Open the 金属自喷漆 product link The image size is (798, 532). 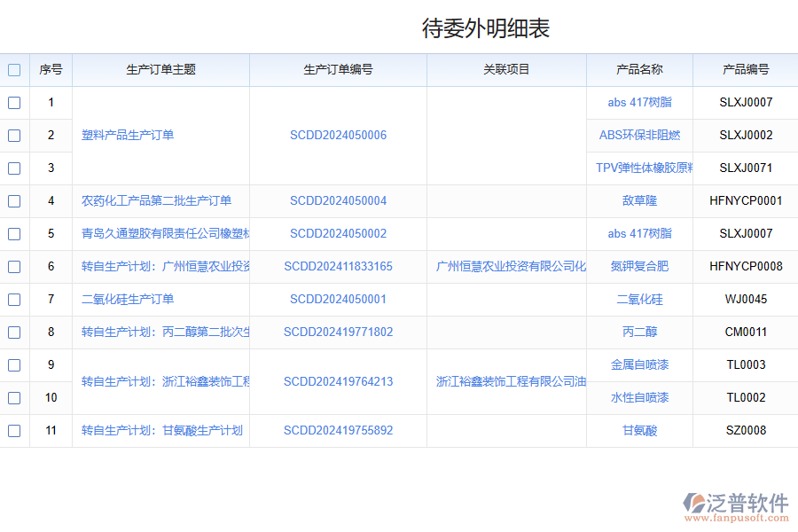[639, 365]
